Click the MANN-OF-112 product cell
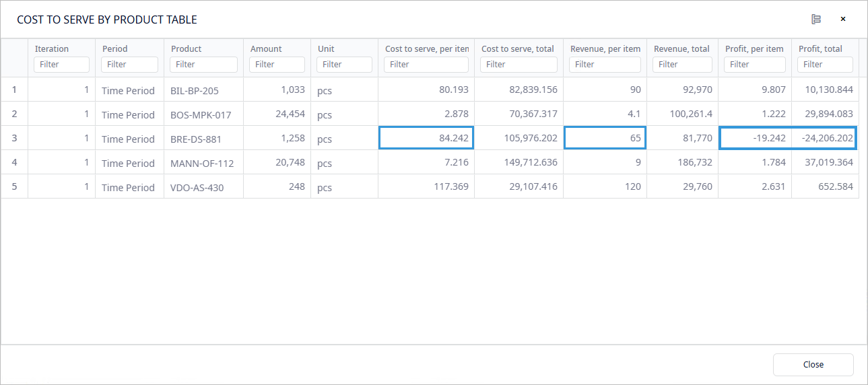This screenshot has width=868, height=385. coord(203,164)
